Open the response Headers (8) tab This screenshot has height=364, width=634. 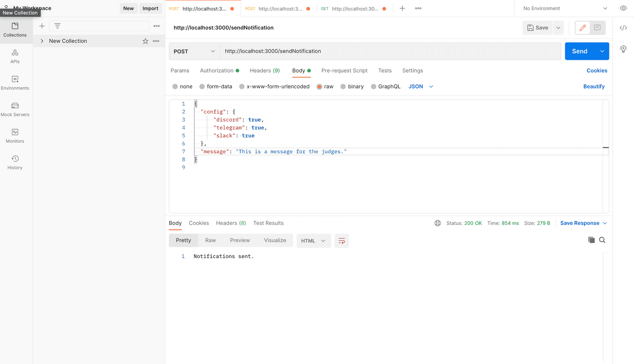coord(231,223)
